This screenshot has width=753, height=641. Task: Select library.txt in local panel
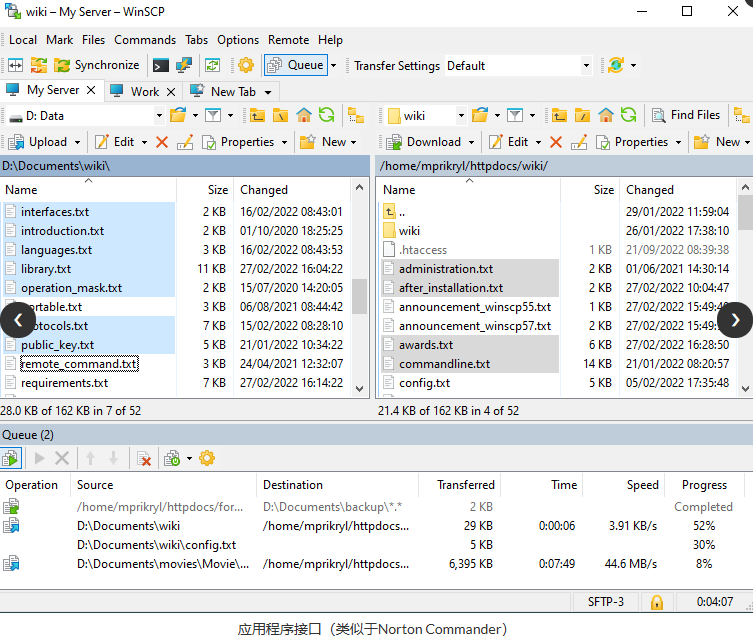(46, 269)
